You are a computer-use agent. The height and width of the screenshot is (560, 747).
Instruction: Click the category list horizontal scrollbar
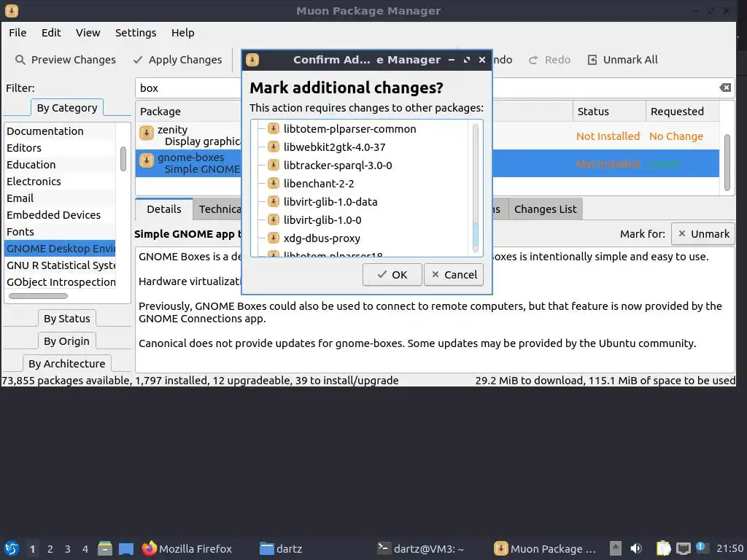click(38, 296)
